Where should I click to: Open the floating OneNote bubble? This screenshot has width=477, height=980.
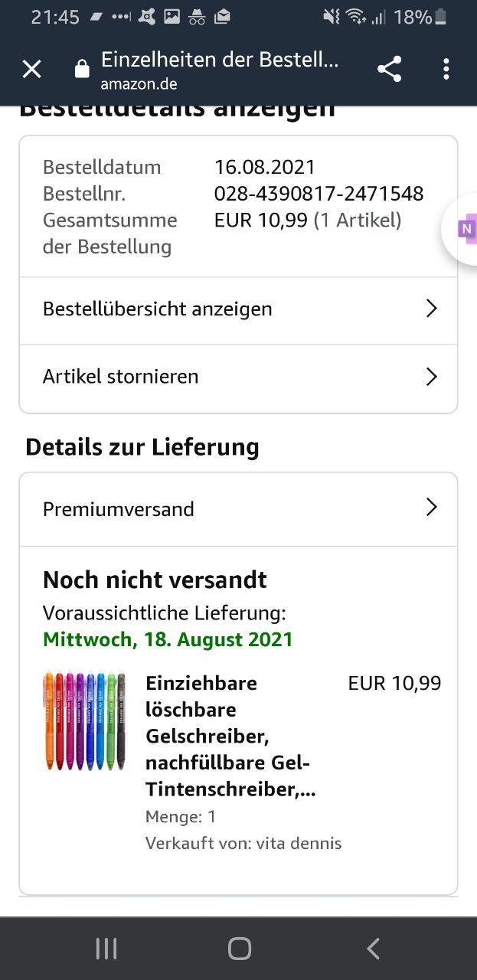pos(462,229)
